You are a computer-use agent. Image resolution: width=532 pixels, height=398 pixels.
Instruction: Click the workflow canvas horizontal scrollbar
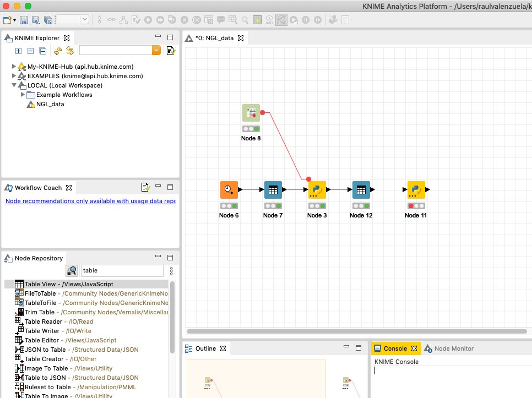coord(356,331)
